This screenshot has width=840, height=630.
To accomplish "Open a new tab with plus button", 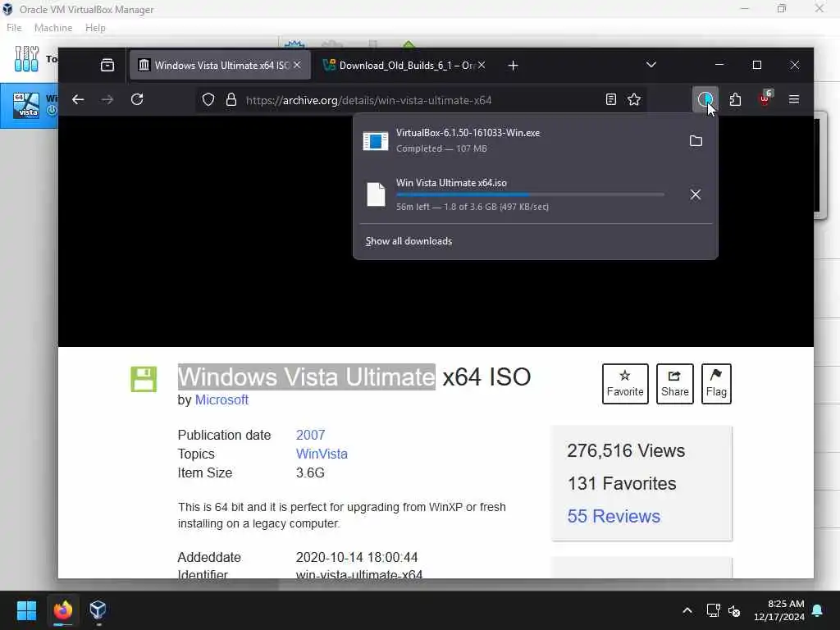I will coord(514,66).
